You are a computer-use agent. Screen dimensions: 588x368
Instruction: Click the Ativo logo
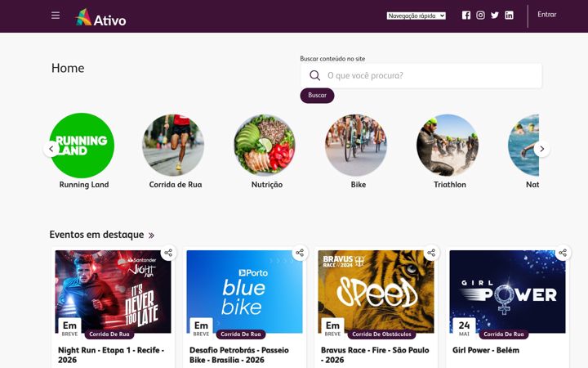tap(101, 17)
